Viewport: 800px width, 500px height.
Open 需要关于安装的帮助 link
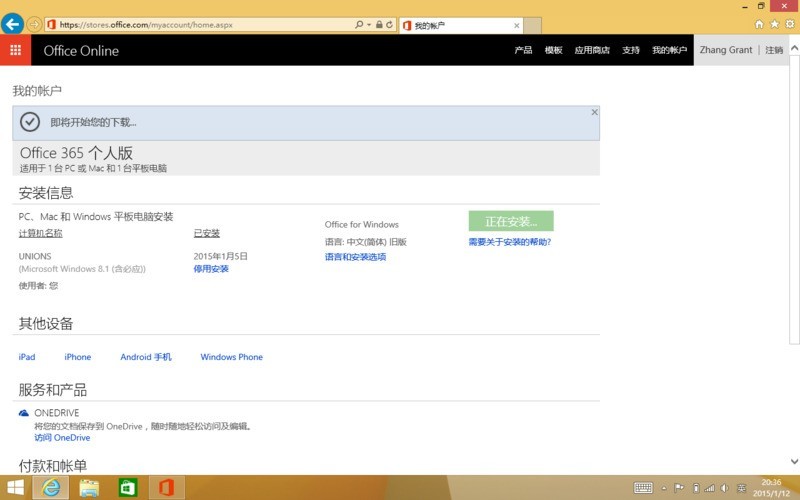point(510,242)
